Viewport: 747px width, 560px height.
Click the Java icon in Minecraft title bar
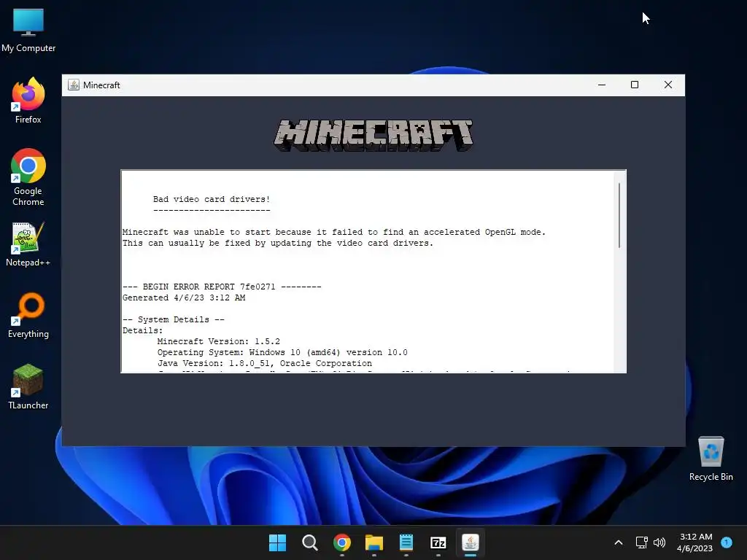(x=74, y=85)
